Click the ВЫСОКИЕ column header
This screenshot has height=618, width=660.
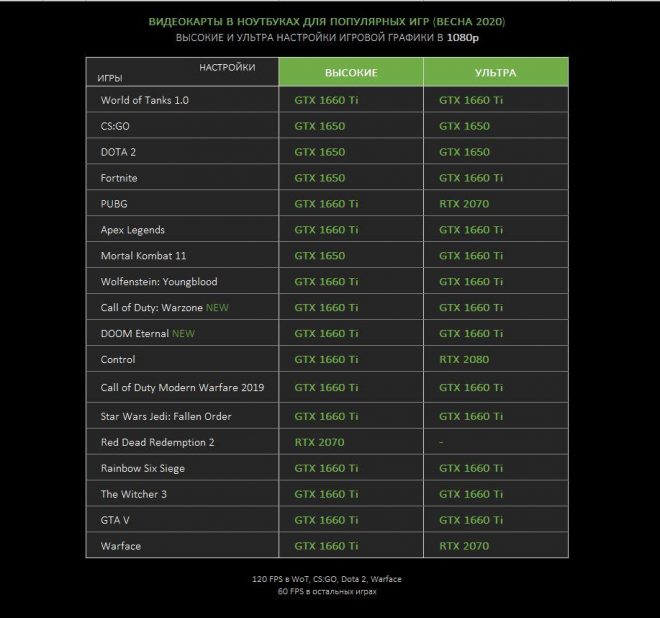(x=351, y=72)
